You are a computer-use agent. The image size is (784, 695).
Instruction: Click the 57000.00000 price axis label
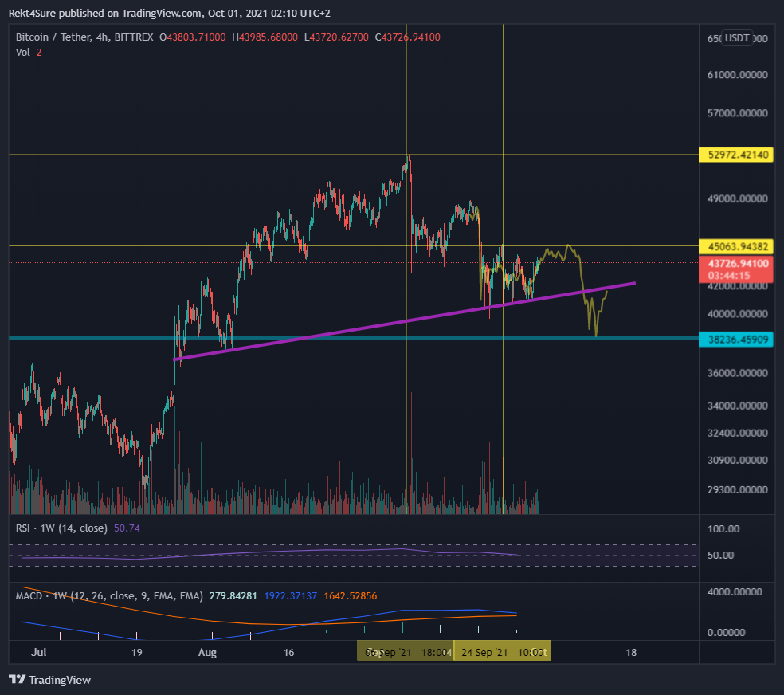pyautogui.click(x=738, y=113)
